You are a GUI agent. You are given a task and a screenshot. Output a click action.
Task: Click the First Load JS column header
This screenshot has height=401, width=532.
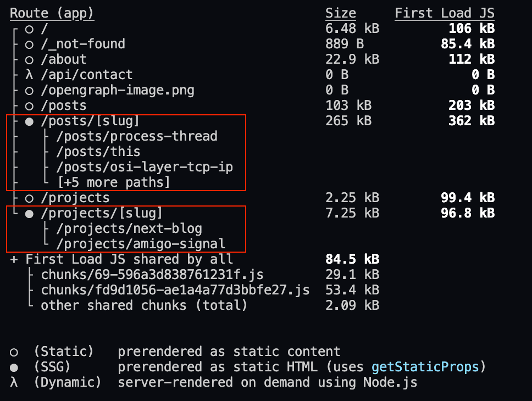[x=444, y=13]
